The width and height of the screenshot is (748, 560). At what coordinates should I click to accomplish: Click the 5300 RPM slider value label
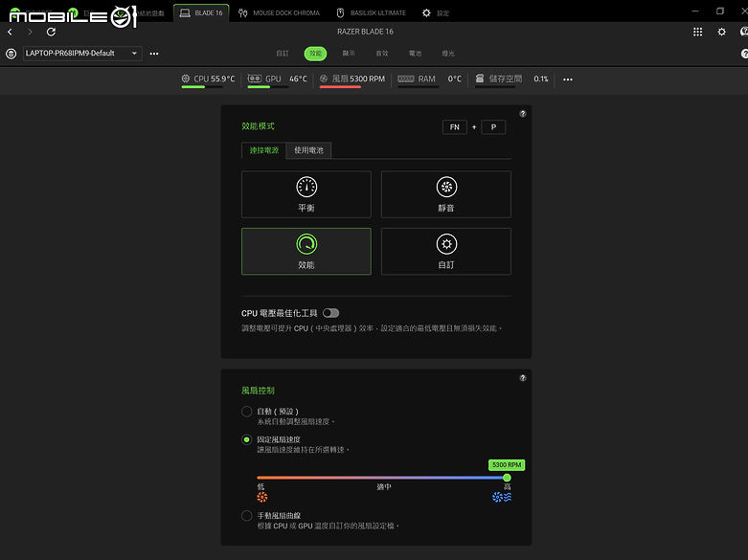click(x=507, y=464)
